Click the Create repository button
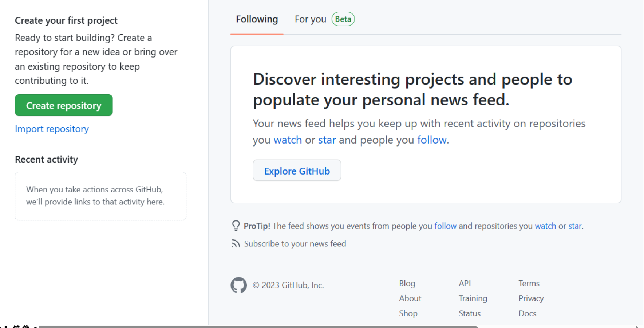Image resolution: width=644 pixels, height=328 pixels. click(x=64, y=105)
